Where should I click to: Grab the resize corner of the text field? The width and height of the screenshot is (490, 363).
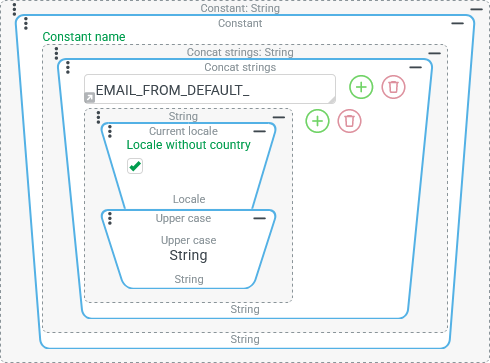click(332, 100)
